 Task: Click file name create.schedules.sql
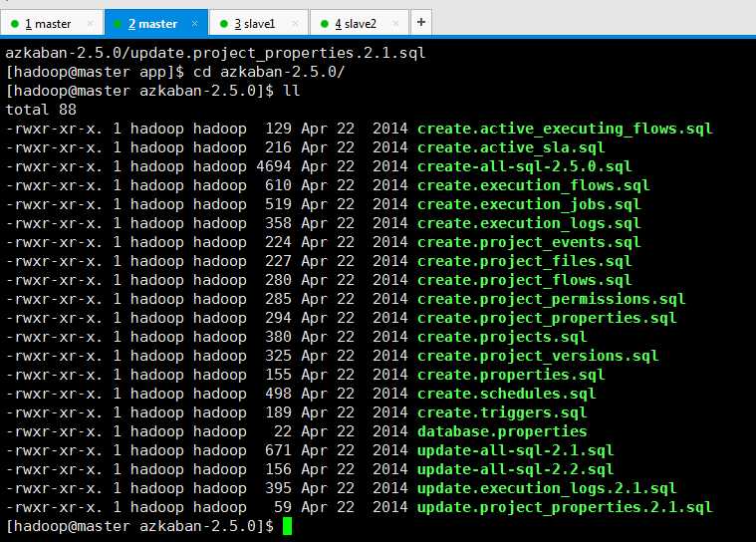[x=507, y=394]
